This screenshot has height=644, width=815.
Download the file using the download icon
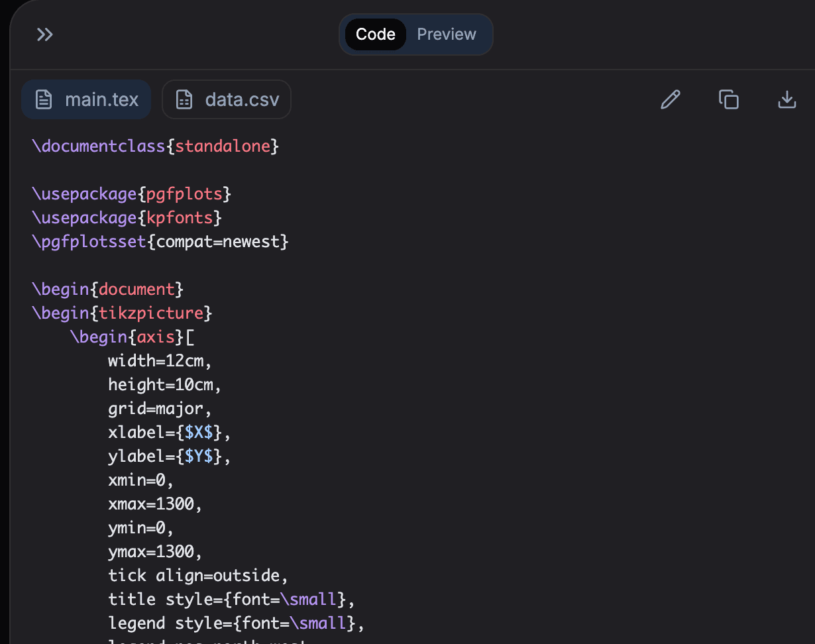787,100
